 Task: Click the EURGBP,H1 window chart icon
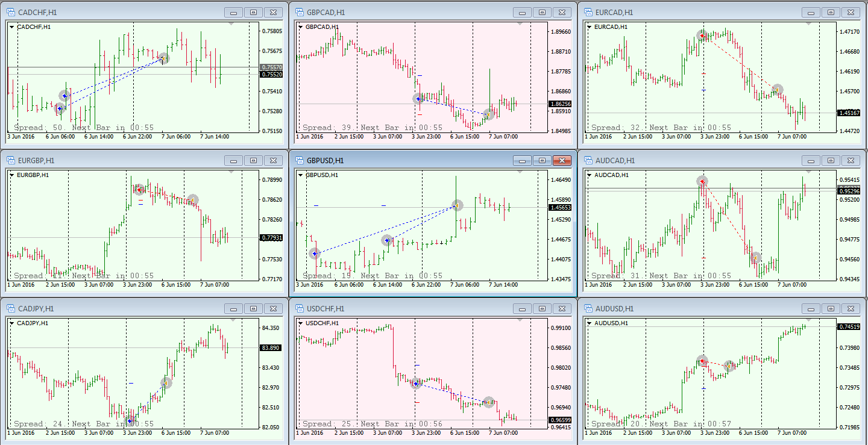11,160
